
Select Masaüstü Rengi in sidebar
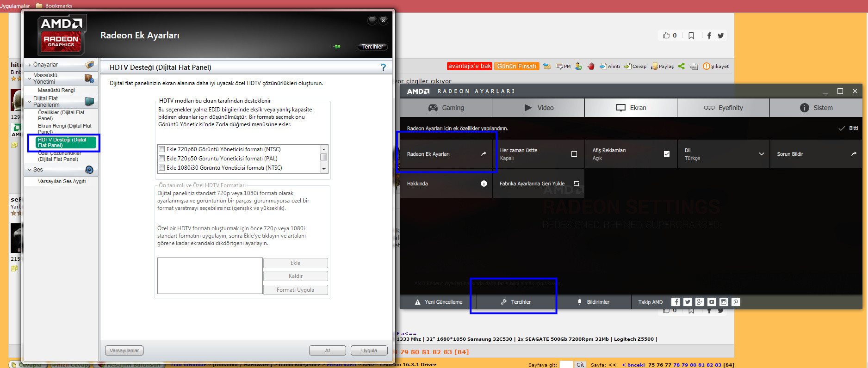coord(56,90)
